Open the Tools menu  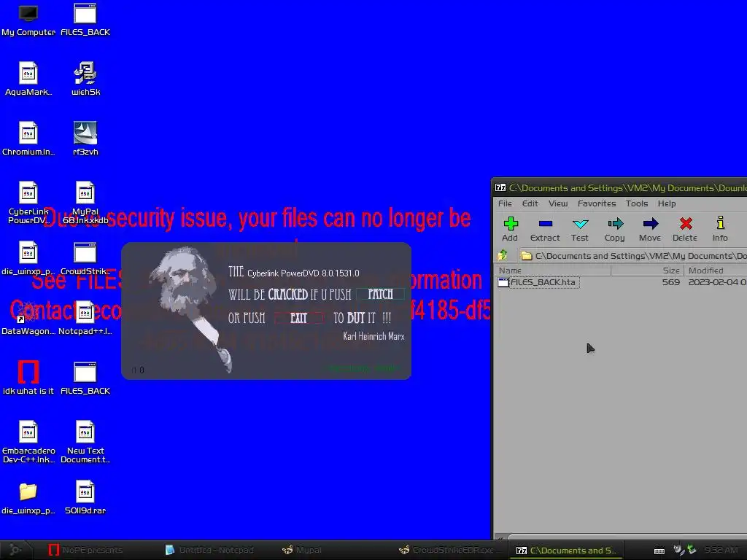click(x=636, y=203)
